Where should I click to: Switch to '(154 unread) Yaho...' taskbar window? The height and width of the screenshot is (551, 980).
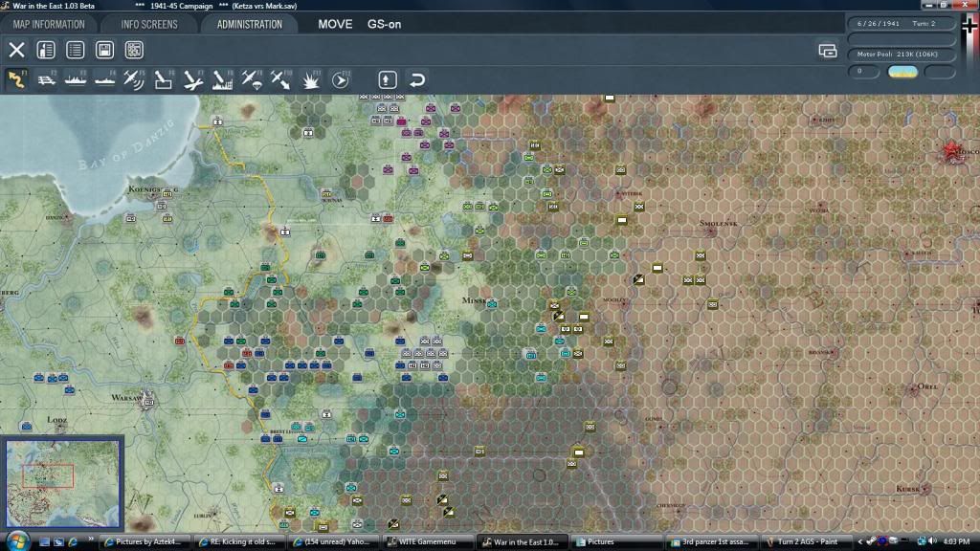point(331,541)
